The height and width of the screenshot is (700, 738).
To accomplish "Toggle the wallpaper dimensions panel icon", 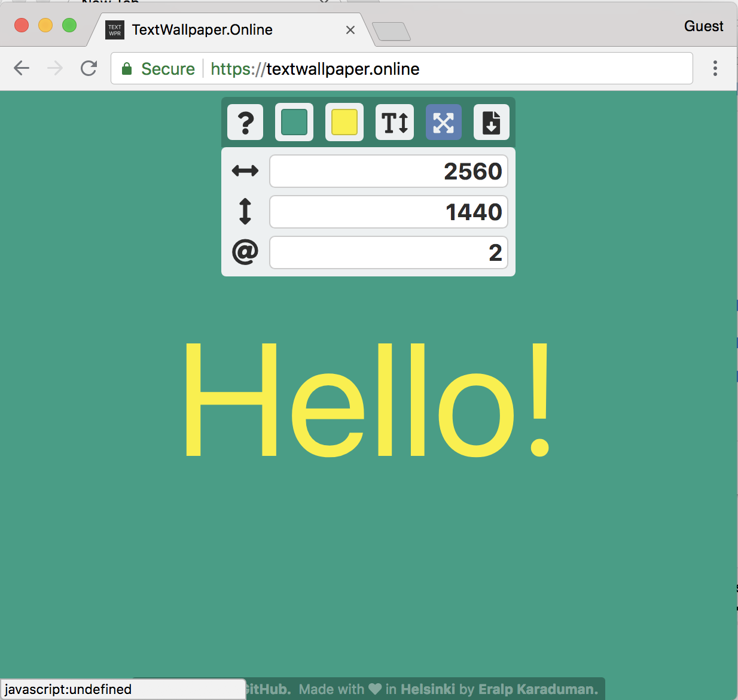I will (444, 123).
